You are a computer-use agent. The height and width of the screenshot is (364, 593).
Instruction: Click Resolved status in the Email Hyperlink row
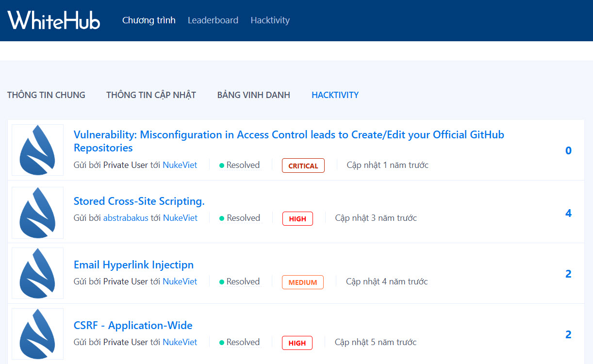240,281
